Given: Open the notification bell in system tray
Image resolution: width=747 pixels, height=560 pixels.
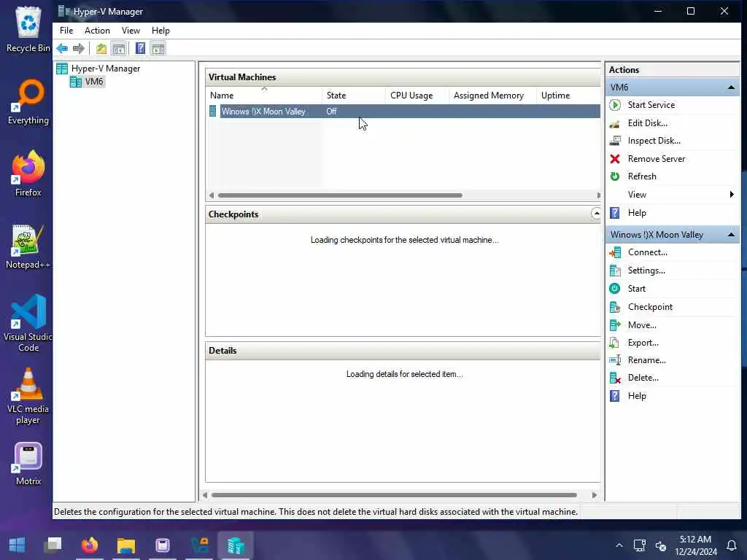Looking at the screenshot, I should (732, 545).
